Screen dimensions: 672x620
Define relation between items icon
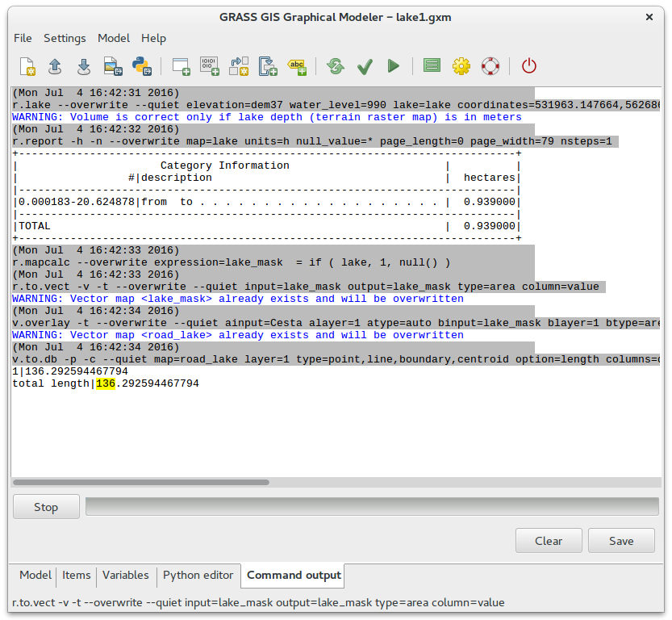(239, 66)
